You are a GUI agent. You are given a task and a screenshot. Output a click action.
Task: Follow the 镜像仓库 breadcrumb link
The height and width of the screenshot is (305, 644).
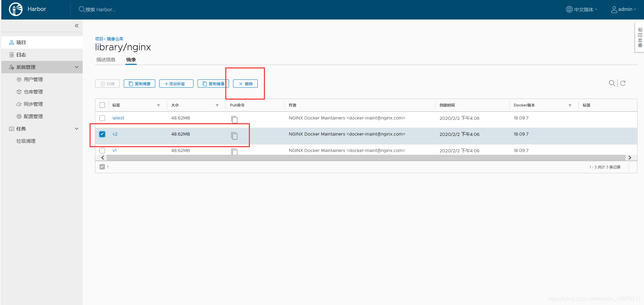tap(115, 39)
